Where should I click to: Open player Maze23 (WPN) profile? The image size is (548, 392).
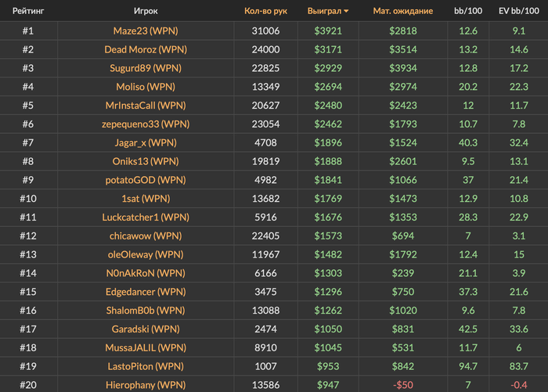pos(146,31)
